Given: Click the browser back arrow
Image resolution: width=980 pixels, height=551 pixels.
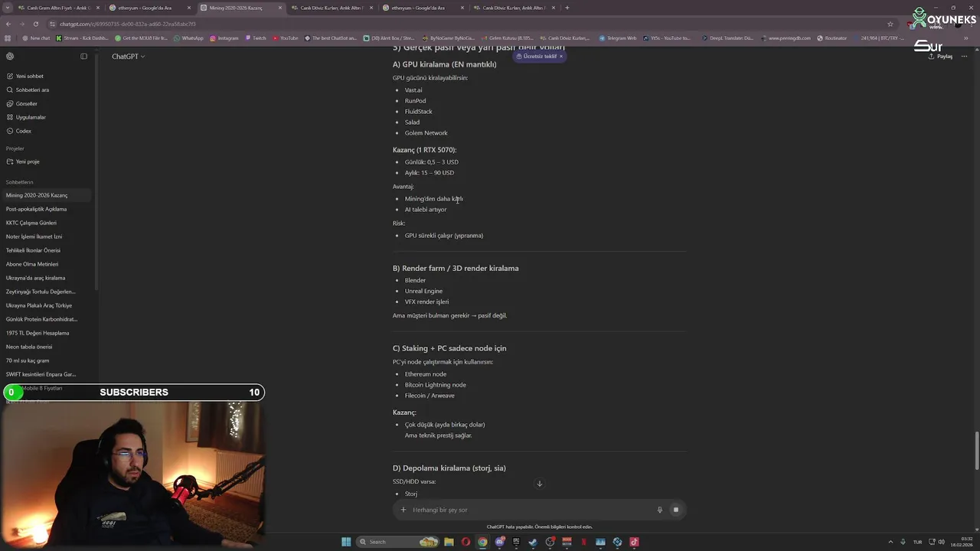Looking at the screenshot, I should tap(10, 24).
